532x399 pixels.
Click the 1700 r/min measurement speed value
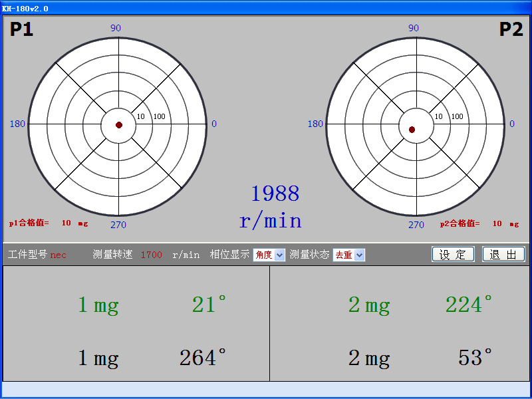tap(152, 254)
